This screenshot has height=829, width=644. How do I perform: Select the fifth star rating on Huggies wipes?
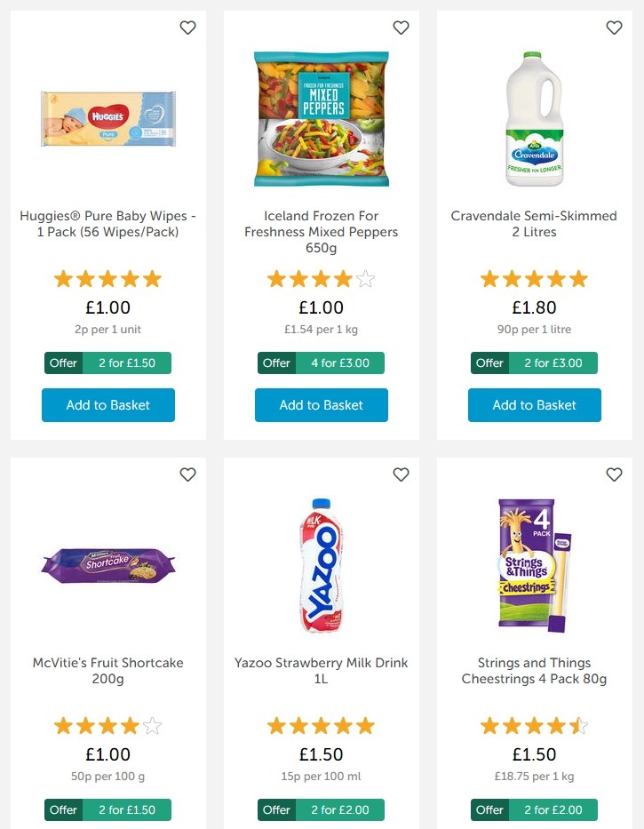[152, 279]
